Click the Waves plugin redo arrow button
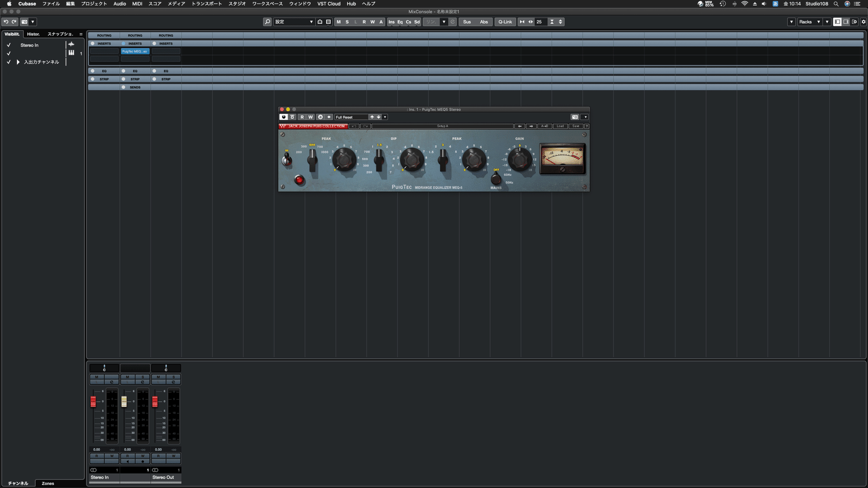 pyautogui.click(x=366, y=126)
